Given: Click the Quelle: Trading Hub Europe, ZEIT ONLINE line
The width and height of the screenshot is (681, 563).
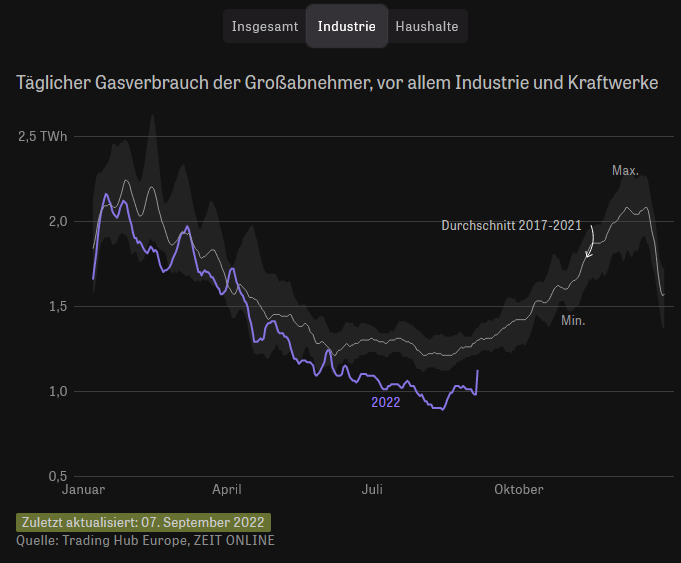Looking at the screenshot, I should [x=145, y=540].
